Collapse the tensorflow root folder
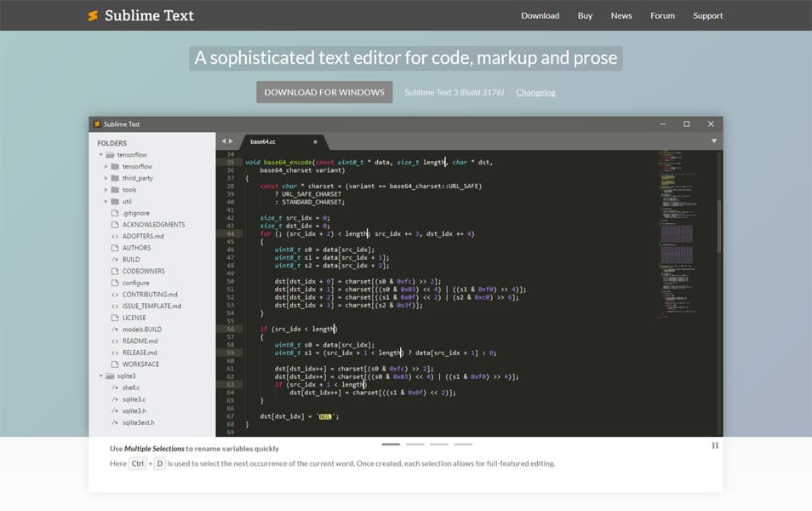This screenshot has height=511, width=812. (100, 154)
